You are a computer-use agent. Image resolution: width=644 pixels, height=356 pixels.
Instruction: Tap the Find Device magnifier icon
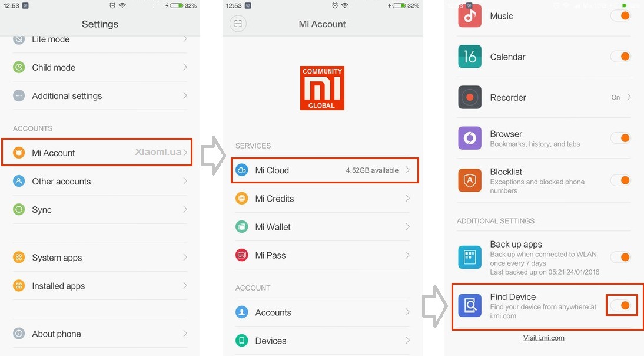coord(470,305)
